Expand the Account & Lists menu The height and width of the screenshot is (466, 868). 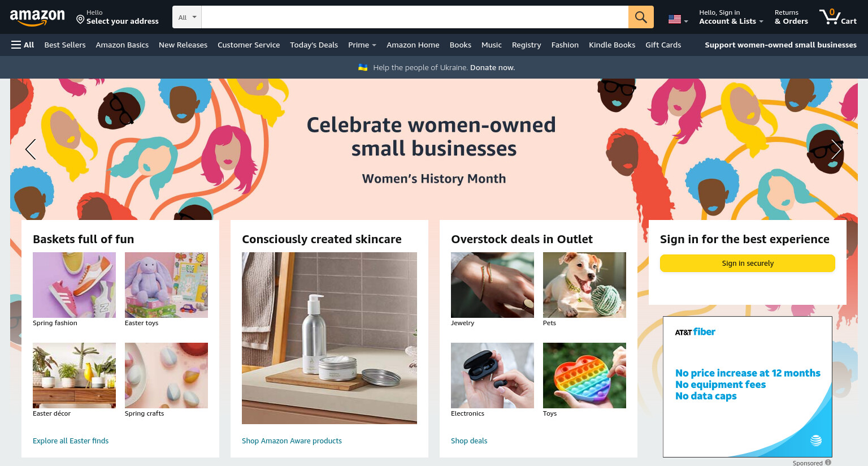pyautogui.click(x=731, y=17)
